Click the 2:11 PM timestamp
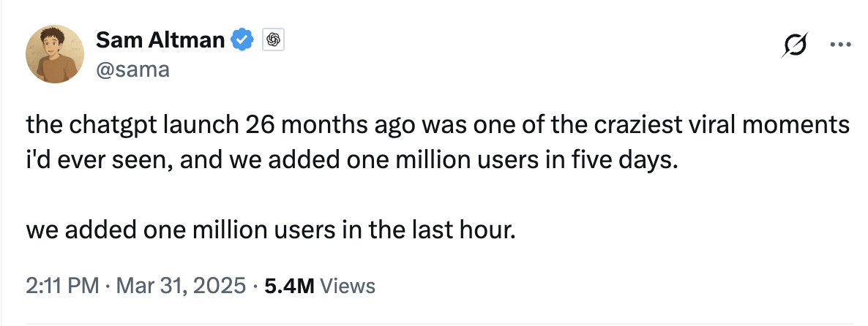This screenshot has height=326, width=868. 62,286
